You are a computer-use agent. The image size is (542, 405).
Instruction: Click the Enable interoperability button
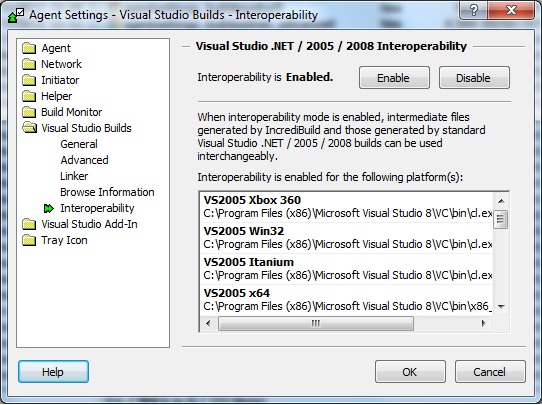pos(394,78)
